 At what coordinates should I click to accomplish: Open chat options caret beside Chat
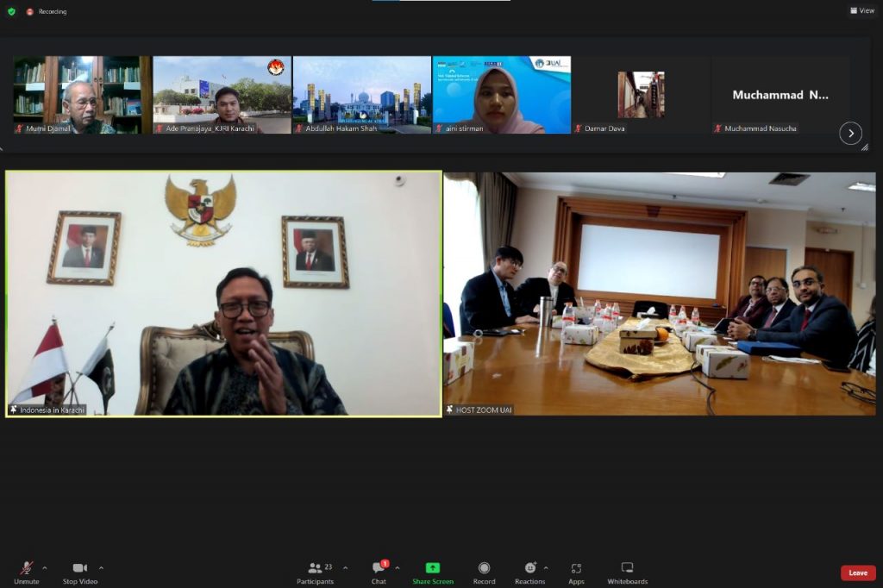click(x=398, y=568)
